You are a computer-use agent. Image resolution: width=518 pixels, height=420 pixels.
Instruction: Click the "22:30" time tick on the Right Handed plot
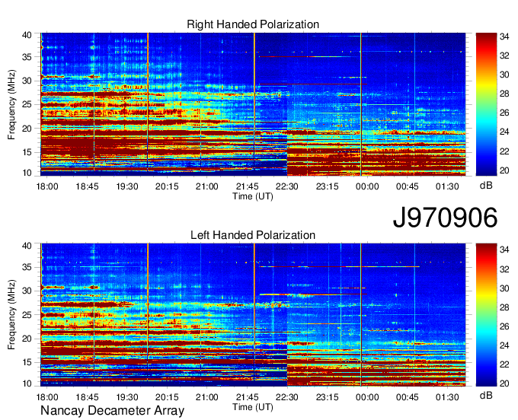pos(287,186)
